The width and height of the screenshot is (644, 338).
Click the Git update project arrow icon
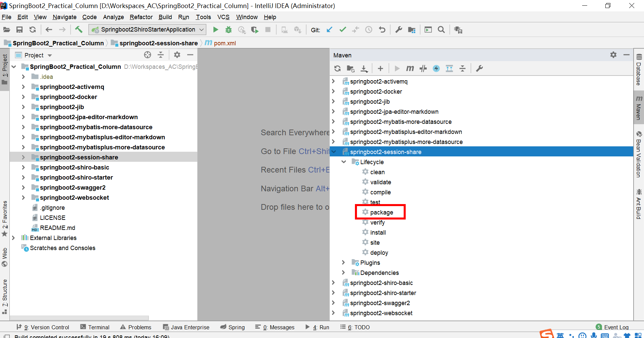tap(330, 30)
